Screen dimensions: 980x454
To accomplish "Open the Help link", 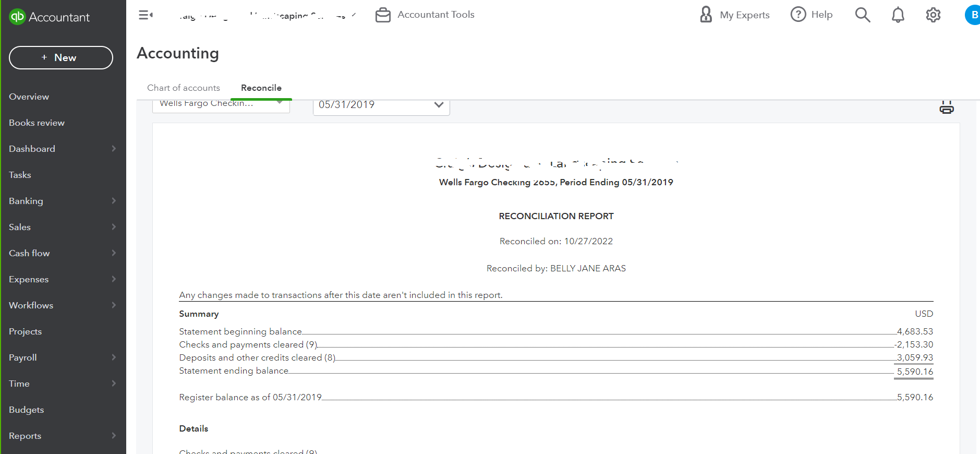I will tap(822, 15).
